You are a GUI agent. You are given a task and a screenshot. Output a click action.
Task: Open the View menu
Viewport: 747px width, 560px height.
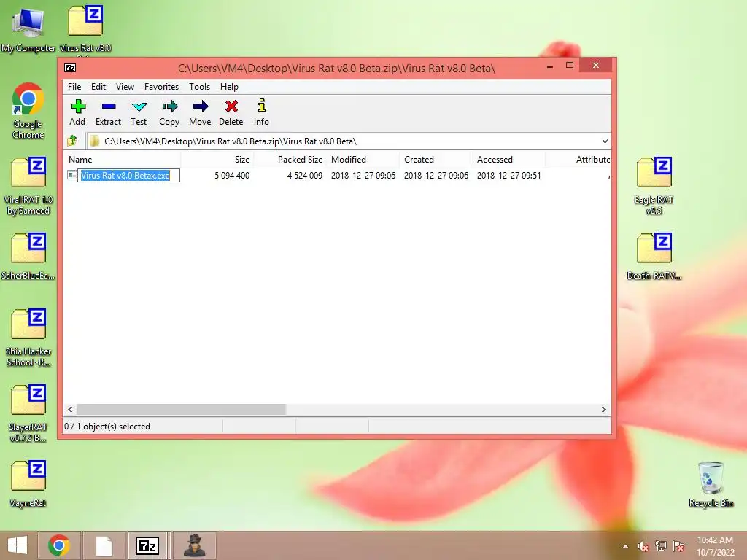(125, 86)
